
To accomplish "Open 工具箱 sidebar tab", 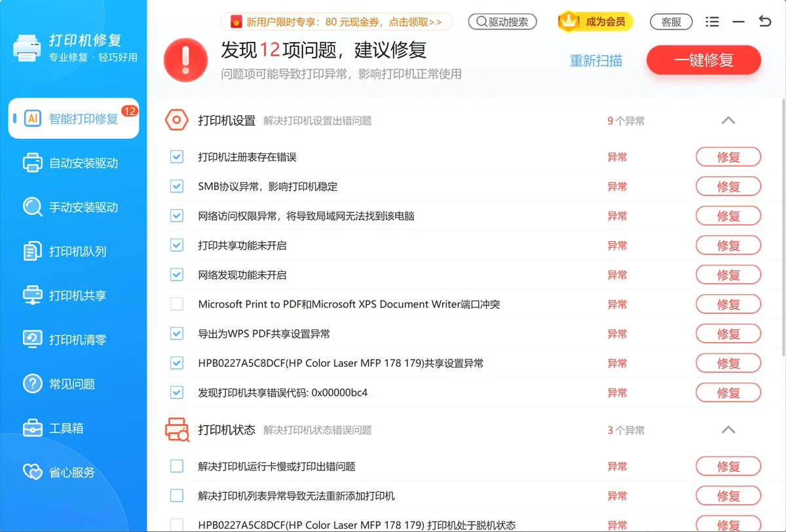I will pos(73,428).
